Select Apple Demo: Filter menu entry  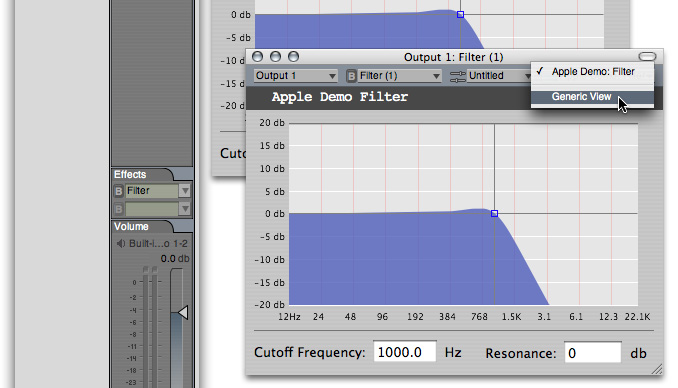592,72
